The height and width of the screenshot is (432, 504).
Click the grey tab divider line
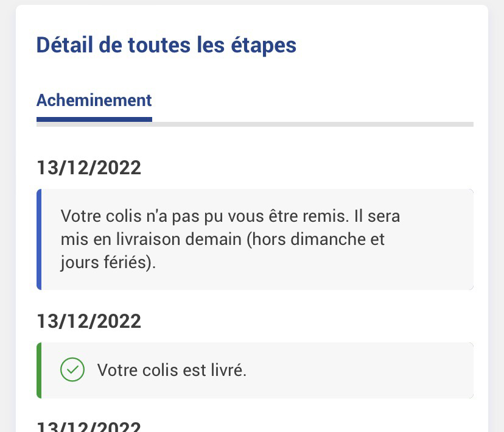[313, 124]
